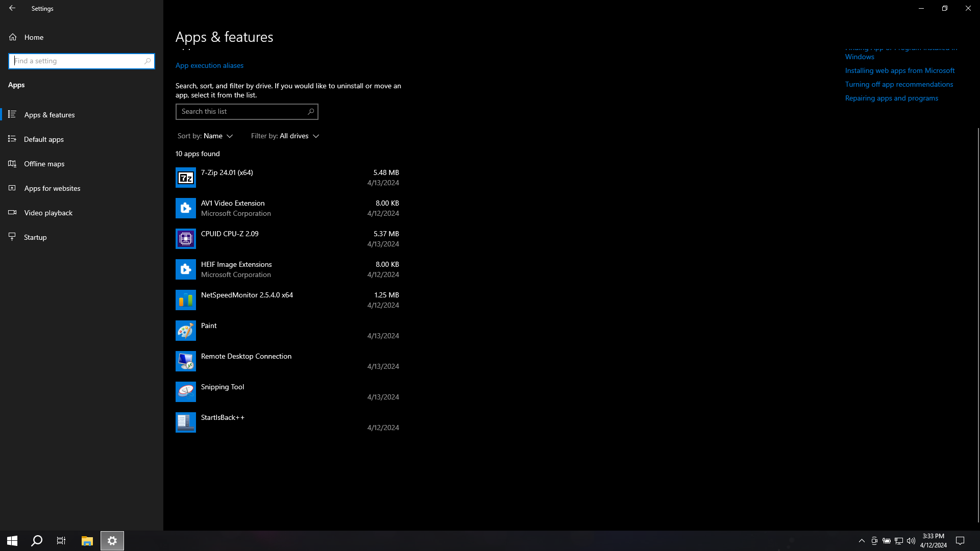Image resolution: width=980 pixels, height=551 pixels.
Task: Show hidden system tray icons chevron
Action: point(862,541)
